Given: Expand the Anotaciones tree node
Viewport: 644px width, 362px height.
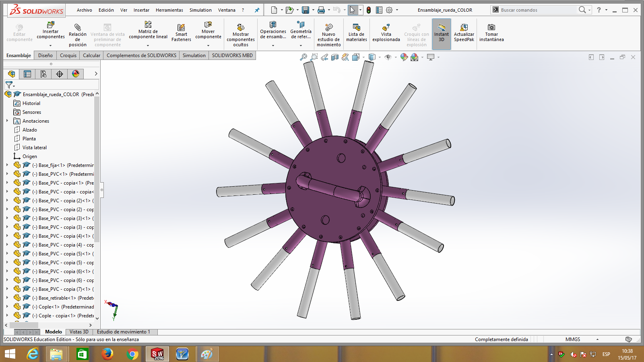Looking at the screenshot, I should (x=7, y=121).
